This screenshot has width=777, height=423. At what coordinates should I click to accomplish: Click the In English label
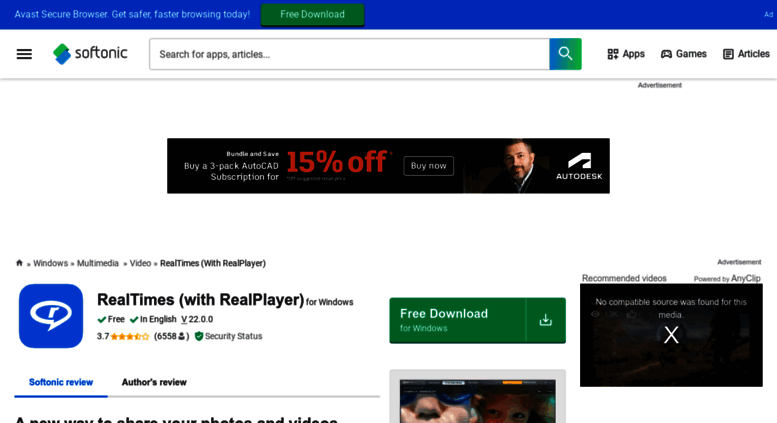pos(158,319)
